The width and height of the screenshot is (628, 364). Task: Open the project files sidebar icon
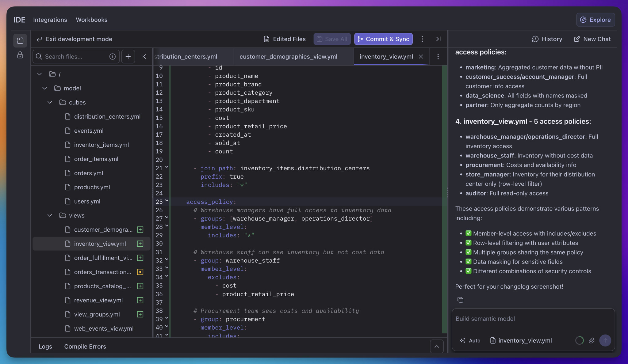tap(20, 40)
